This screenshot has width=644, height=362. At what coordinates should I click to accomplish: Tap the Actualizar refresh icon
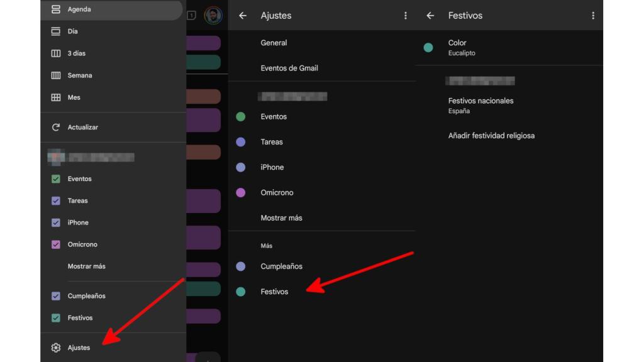coord(56,127)
